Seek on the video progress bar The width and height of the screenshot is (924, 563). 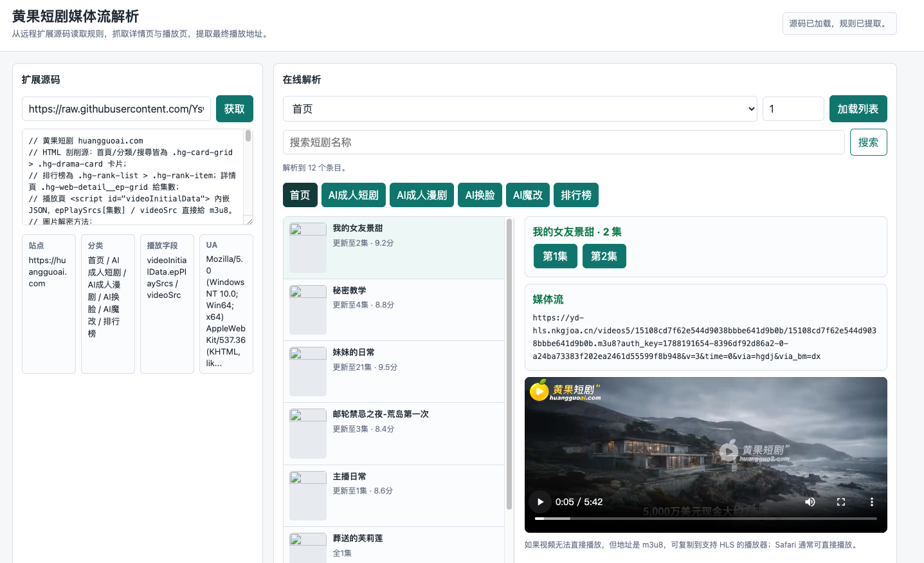tap(706, 518)
